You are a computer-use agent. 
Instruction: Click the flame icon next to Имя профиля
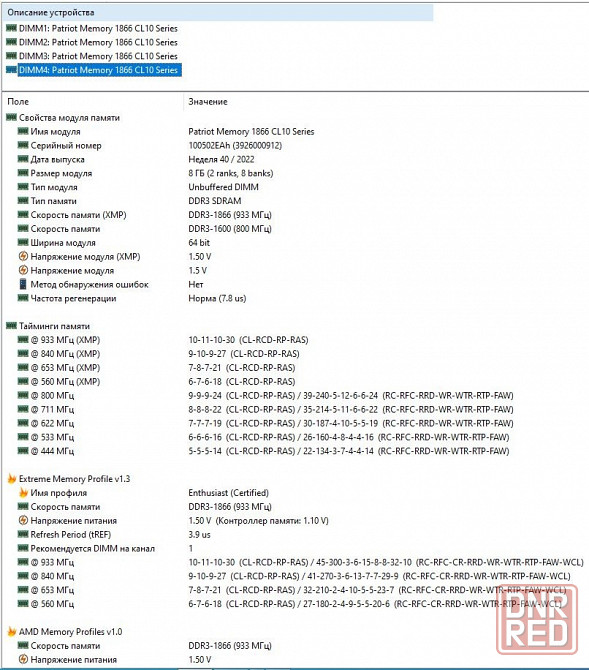23,493
